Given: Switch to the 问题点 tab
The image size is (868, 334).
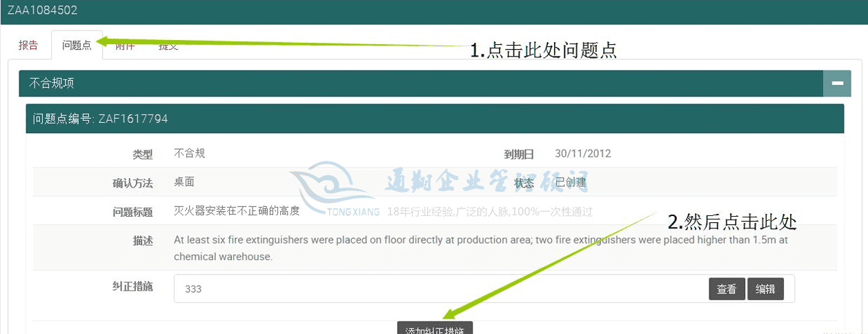Looking at the screenshot, I should [77, 46].
